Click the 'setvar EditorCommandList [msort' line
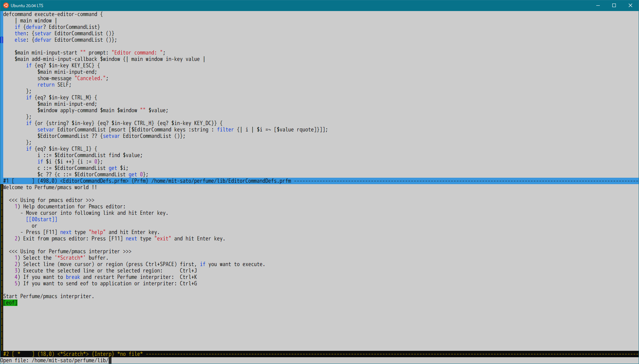The width and height of the screenshot is (639, 364). pyautogui.click(x=183, y=130)
